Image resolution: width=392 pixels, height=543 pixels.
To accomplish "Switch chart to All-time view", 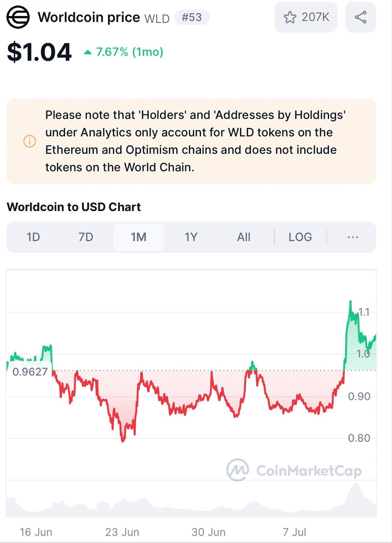I will [x=244, y=237].
